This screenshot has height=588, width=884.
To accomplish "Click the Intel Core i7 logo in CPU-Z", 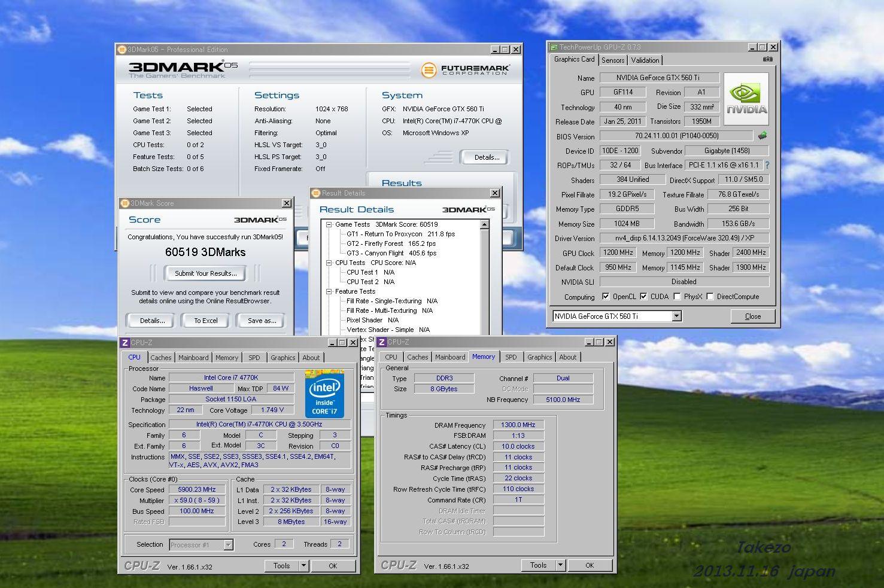I will tap(324, 394).
